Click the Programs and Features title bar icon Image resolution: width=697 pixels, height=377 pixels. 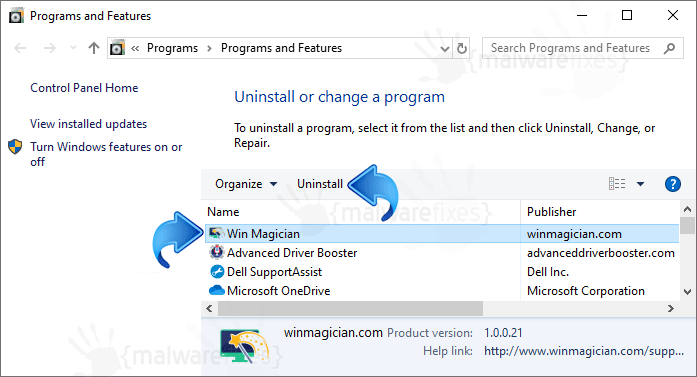[x=16, y=16]
